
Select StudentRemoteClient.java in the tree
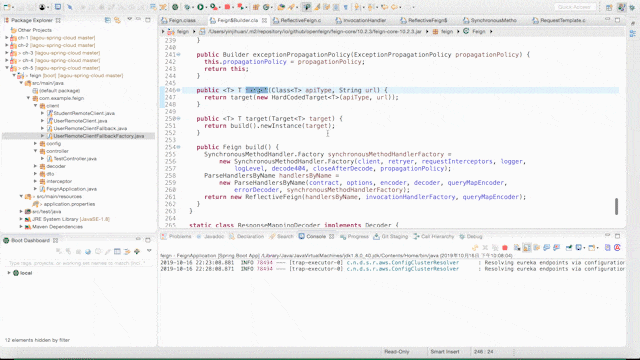[84, 113]
